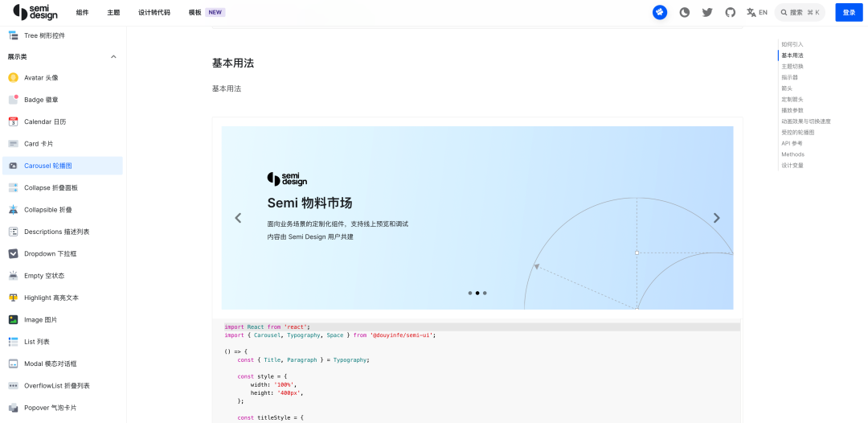The image size is (868, 423).
Task: Jump to 定制箭头 anchor
Action: [792, 99]
